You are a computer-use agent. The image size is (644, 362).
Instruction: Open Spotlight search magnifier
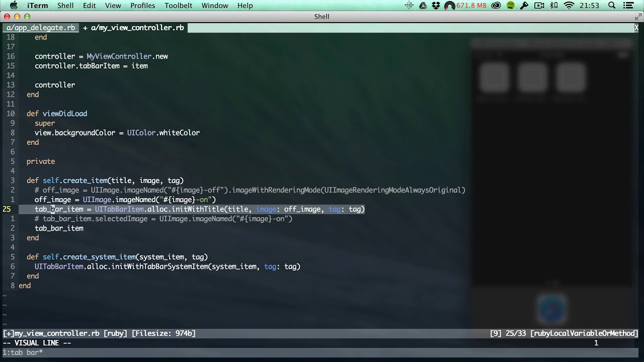coord(612,6)
